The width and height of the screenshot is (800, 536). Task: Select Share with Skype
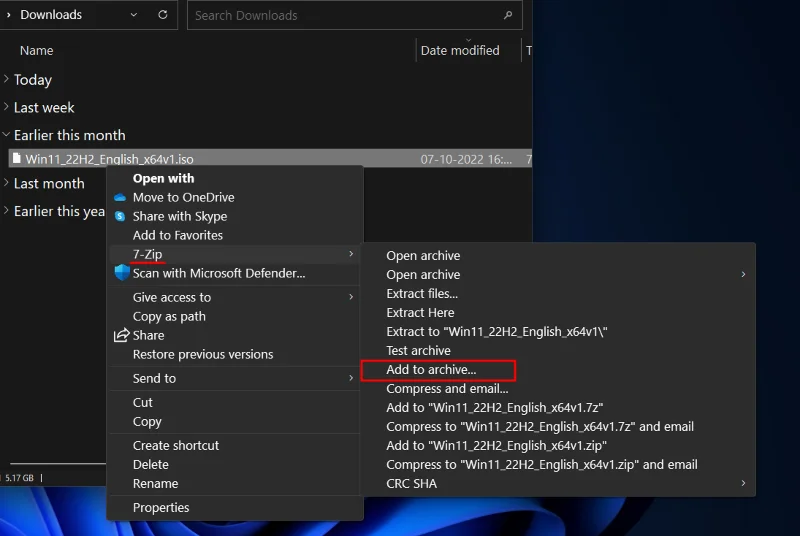[180, 216]
